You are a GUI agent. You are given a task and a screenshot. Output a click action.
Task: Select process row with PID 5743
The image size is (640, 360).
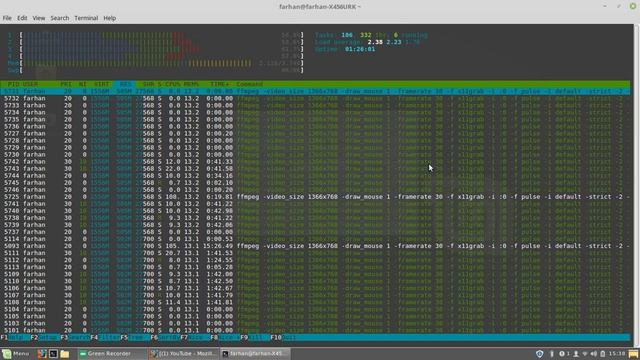(315, 169)
